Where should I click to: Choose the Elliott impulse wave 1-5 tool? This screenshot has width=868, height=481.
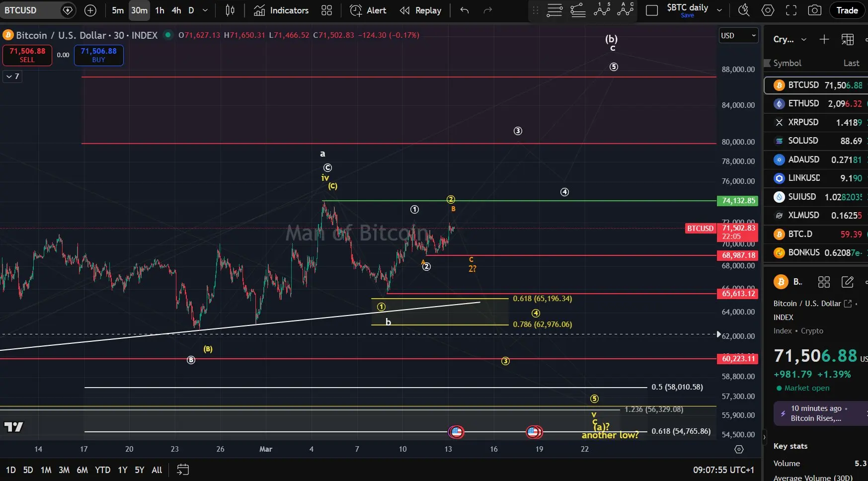point(602,9)
